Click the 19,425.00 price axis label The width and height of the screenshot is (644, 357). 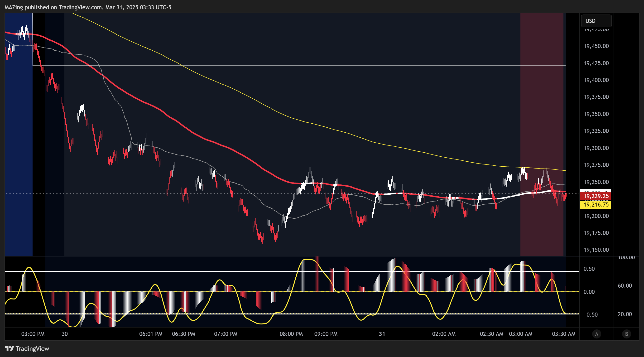(596, 63)
